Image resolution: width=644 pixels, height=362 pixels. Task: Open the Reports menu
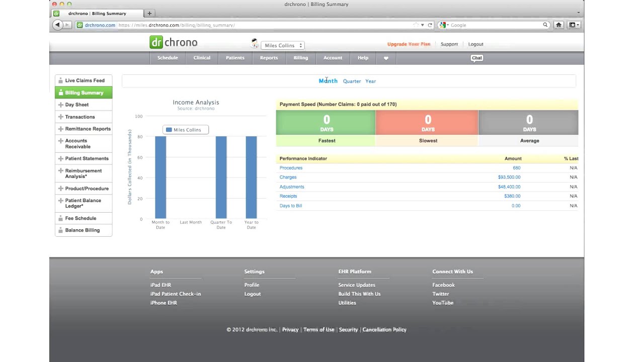[x=269, y=58]
